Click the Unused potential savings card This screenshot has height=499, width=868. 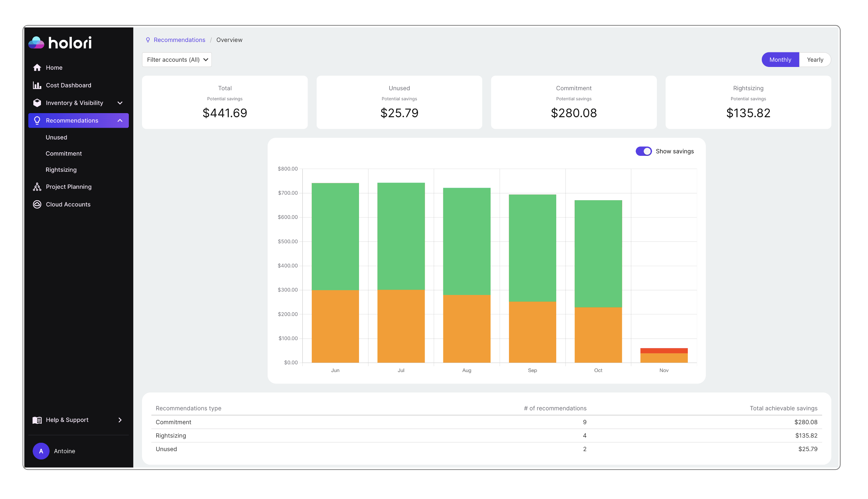point(399,102)
